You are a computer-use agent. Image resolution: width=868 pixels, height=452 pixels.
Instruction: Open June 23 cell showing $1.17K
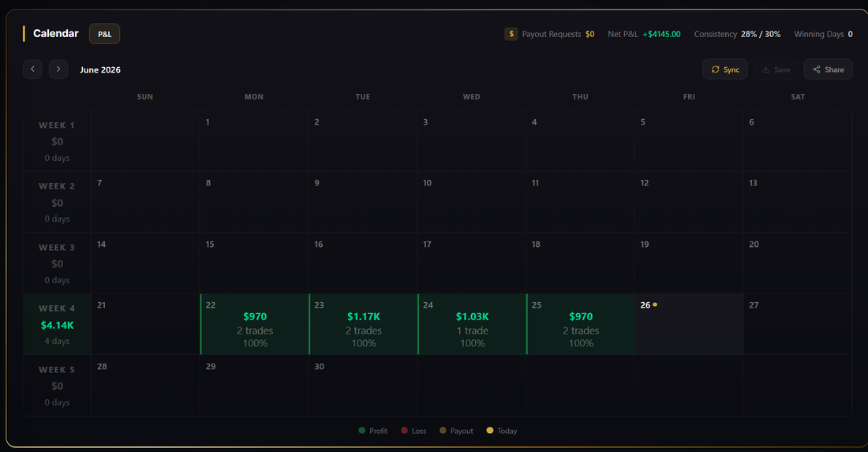click(x=363, y=324)
